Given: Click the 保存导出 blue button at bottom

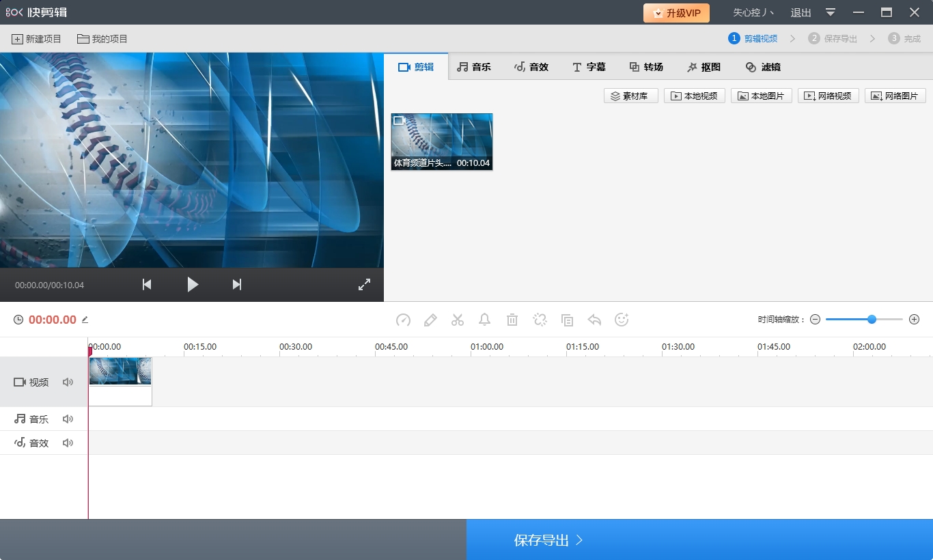Looking at the screenshot, I should (x=699, y=540).
